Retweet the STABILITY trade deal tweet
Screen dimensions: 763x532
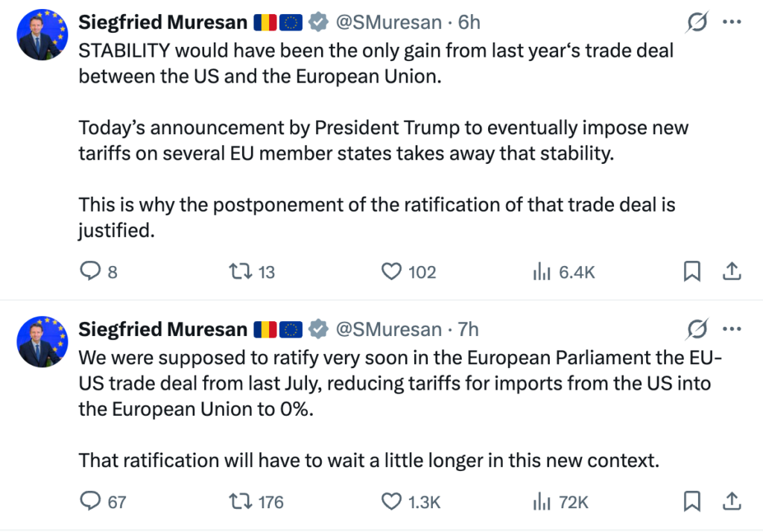240,272
